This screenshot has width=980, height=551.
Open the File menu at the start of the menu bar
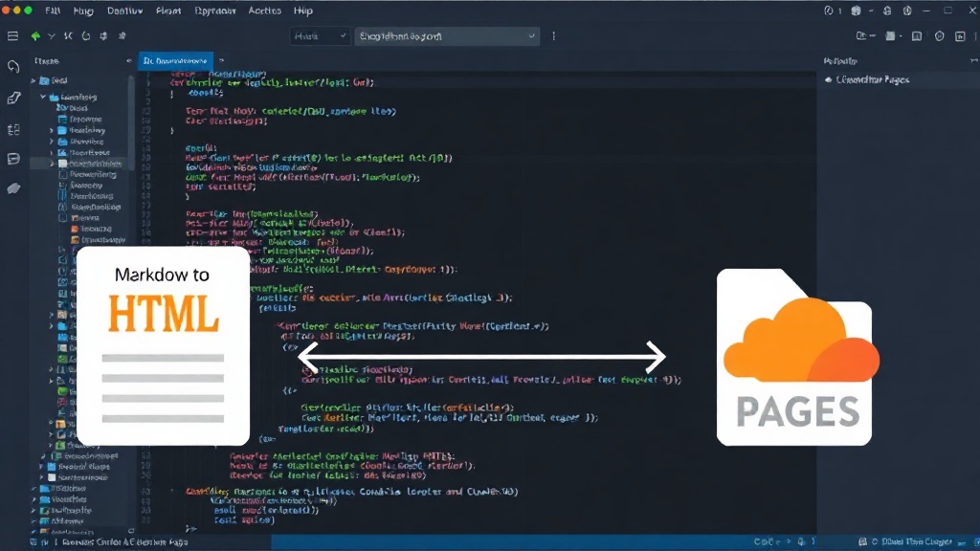coord(53,11)
